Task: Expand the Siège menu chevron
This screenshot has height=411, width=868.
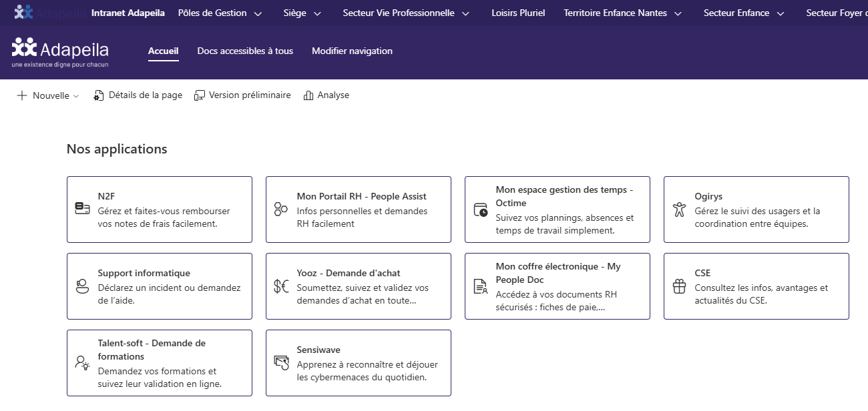Action: point(317,13)
